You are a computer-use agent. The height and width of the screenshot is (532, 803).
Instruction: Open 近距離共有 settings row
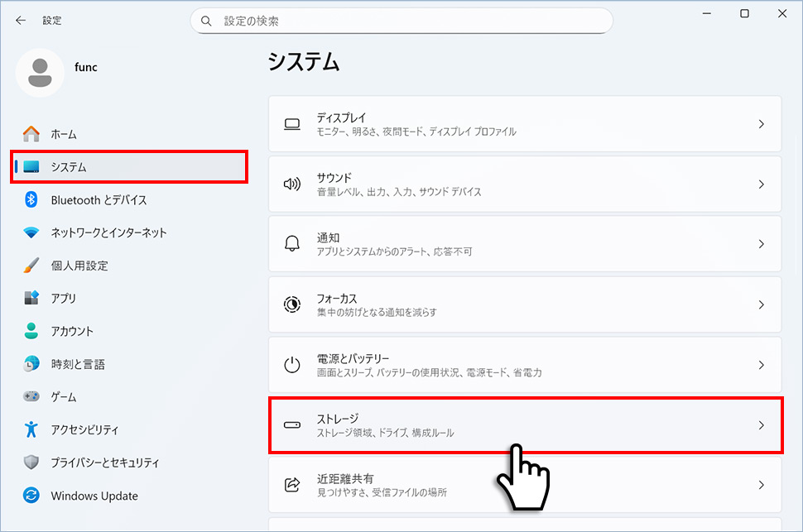[x=524, y=485]
